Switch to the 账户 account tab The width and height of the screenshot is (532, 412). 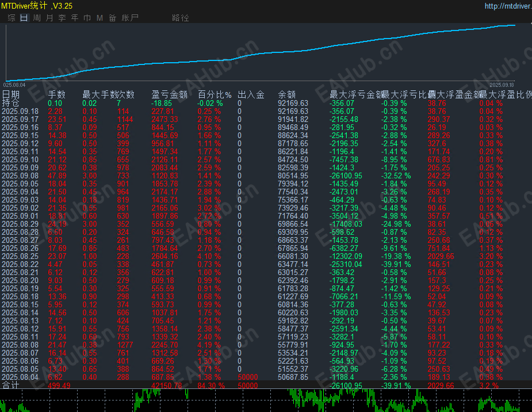point(131,18)
